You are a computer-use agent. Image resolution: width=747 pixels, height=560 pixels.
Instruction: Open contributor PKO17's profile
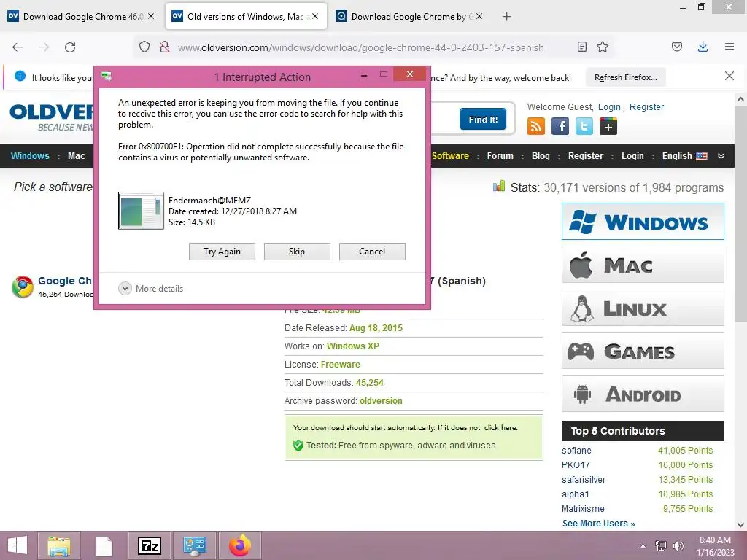pos(576,464)
